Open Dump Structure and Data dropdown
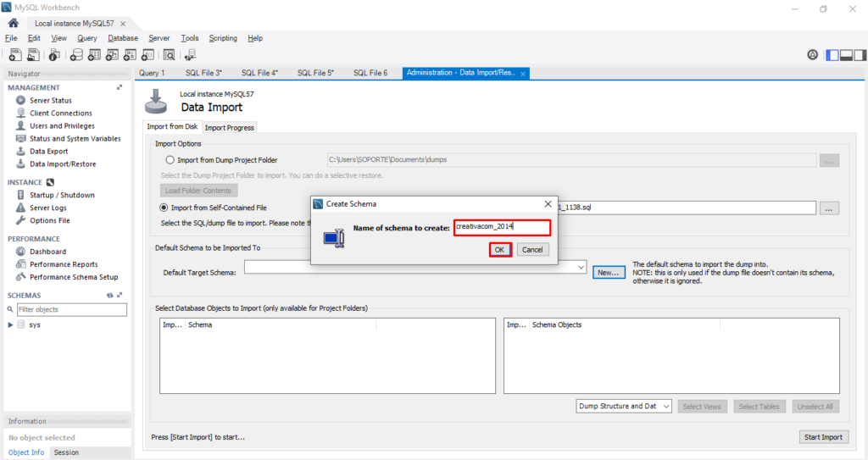Screen dimensions: 868x460 [x=623, y=407]
